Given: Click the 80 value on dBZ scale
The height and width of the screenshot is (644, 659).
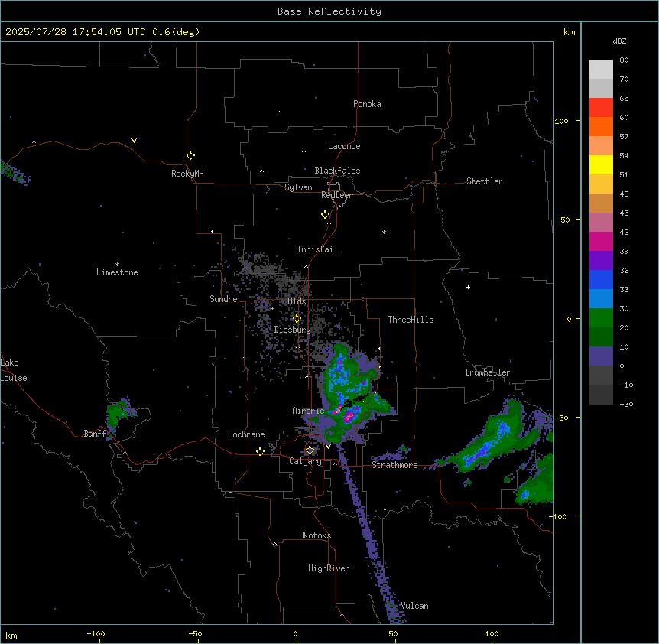Looking at the screenshot, I should pos(624,60).
